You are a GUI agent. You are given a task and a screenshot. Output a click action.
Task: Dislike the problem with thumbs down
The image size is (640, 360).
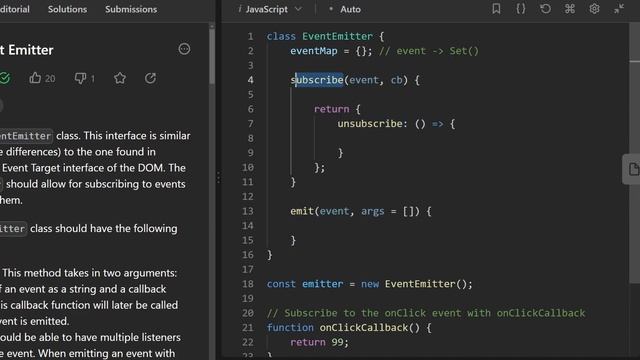coord(80,78)
